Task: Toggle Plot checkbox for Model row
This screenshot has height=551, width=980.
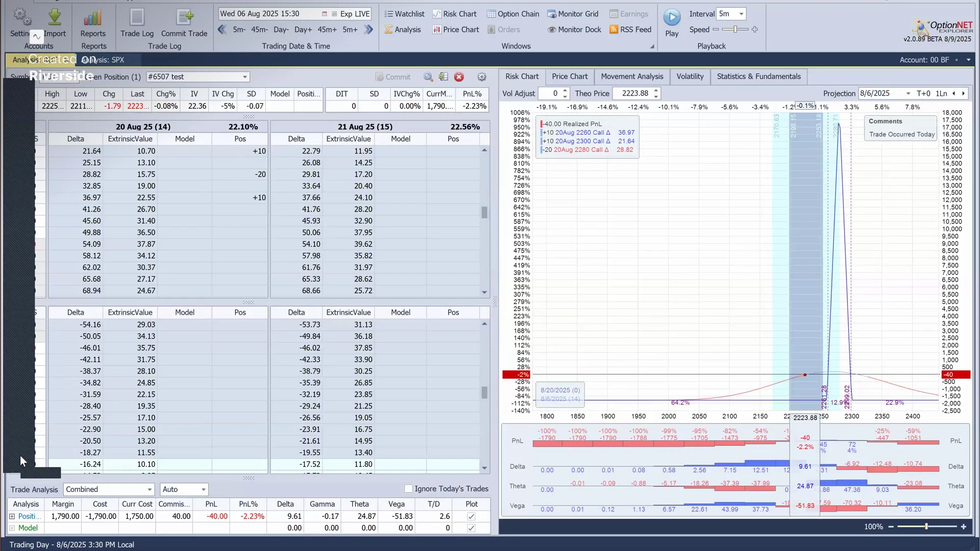Action: [471, 528]
